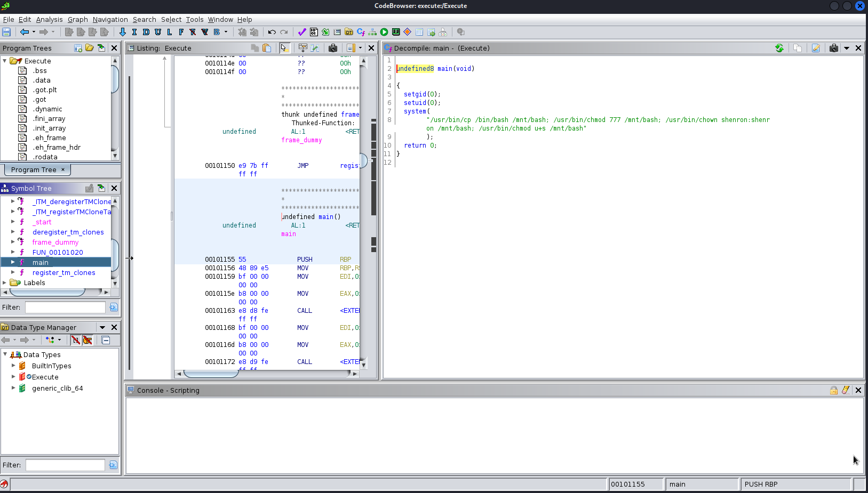
Task: Click the Program Trees vertical scrollbar thumb
Action: click(115, 79)
